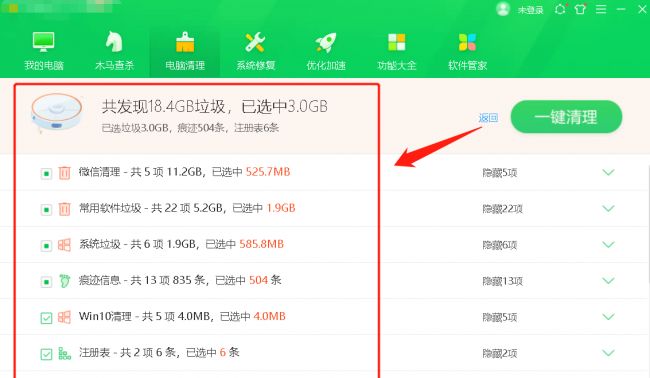650x378 pixels.
Task: Click 隐藏13项 text
Action: pyautogui.click(x=502, y=281)
